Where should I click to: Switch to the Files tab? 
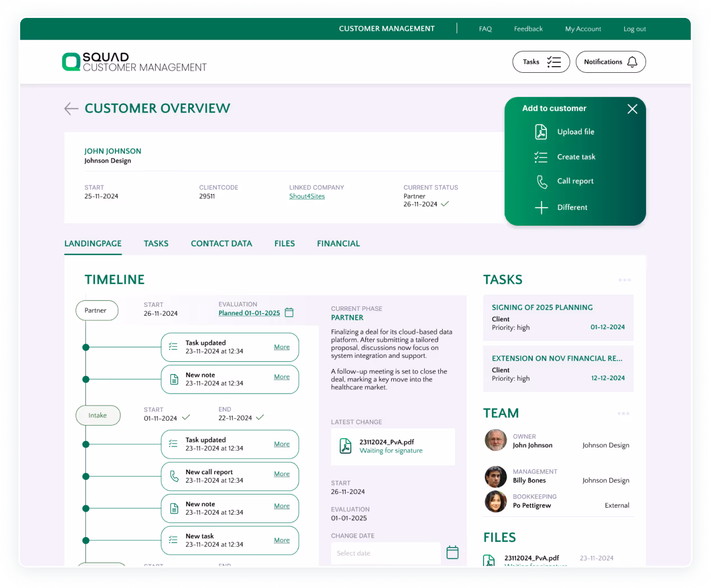click(x=285, y=244)
